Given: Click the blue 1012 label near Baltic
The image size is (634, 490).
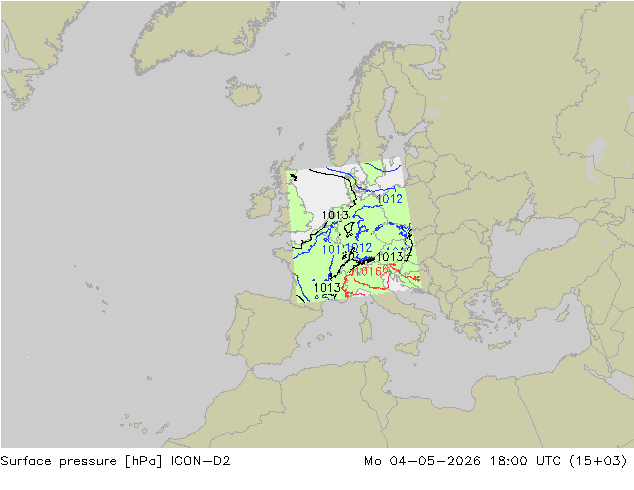Looking at the screenshot, I should click(x=389, y=199).
